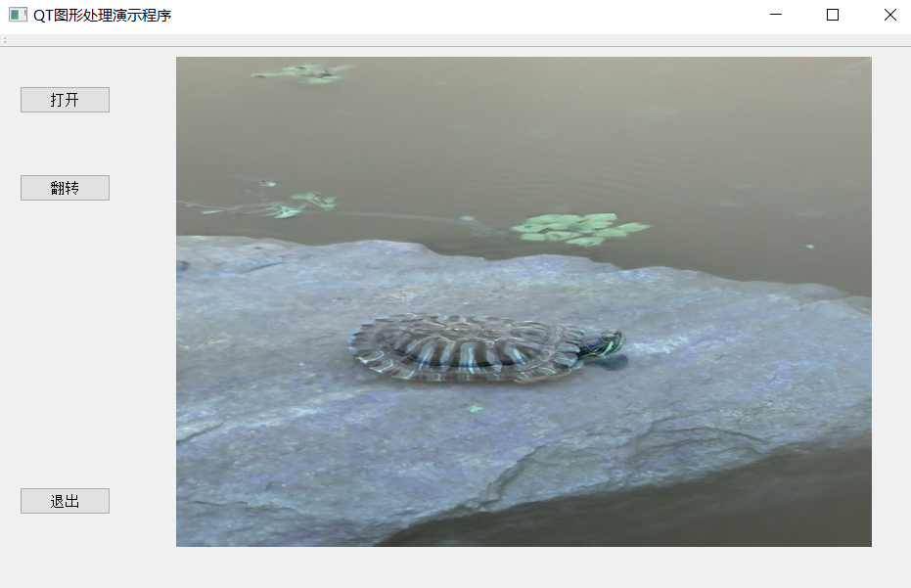Minimize the QT图形处理演示程序 window
The height and width of the screenshot is (588, 911).
coord(776,15)
